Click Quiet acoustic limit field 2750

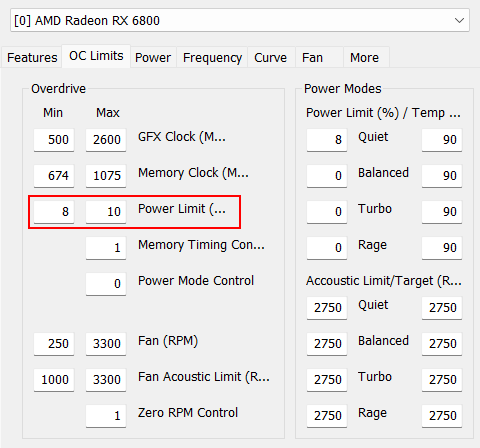click(327, 308)
